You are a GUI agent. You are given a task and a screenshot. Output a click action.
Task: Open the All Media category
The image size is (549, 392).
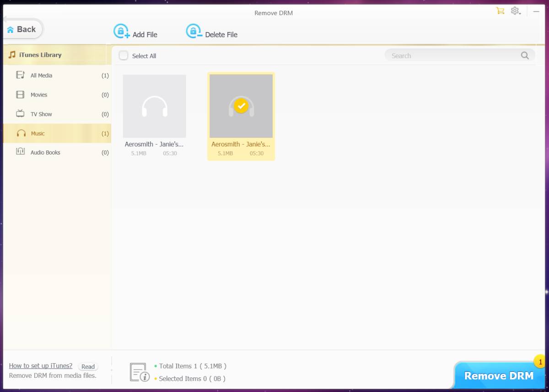pyautogui.click(x=57, y=75)
